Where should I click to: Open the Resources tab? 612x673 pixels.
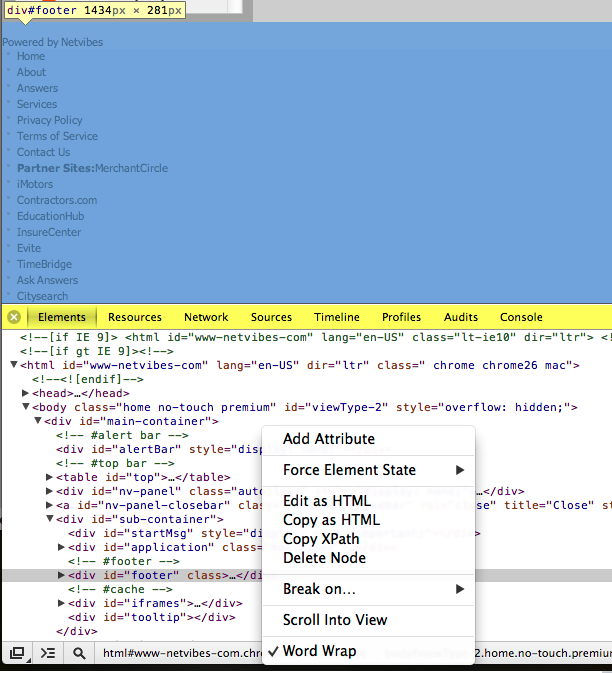tap(135, 317)
